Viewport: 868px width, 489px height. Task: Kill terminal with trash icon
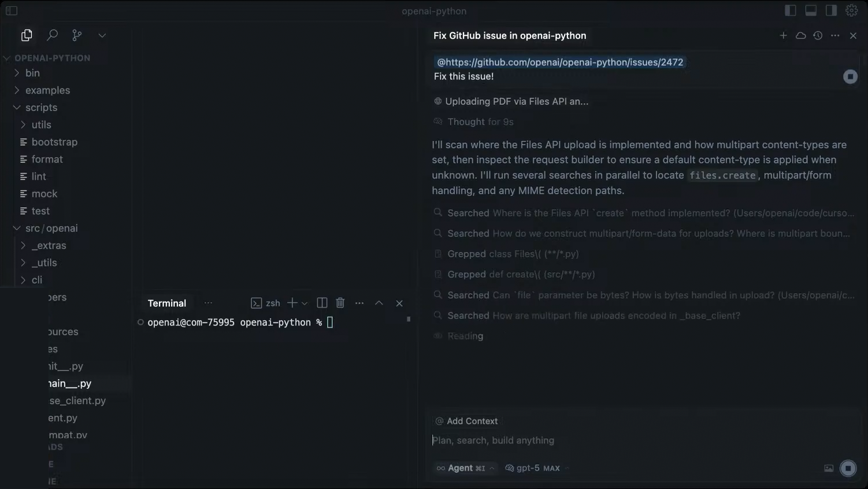(340, 303)
